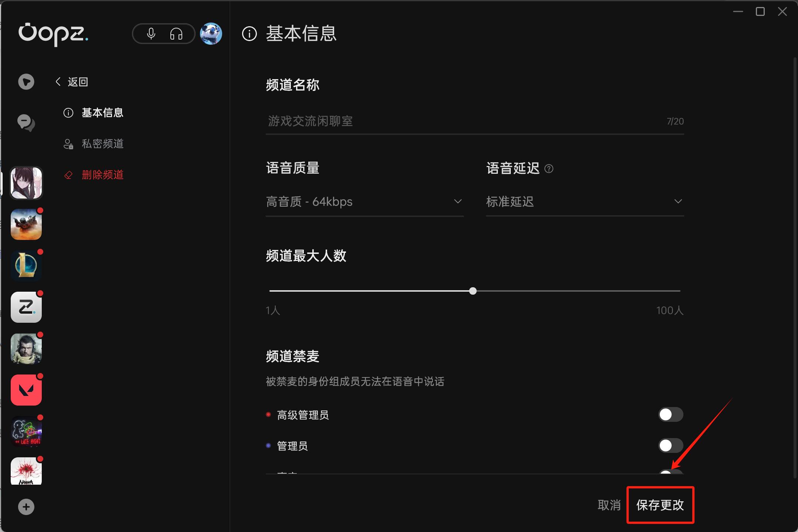The width and height of the screenshot is (798, 532).
Task: Toggle mute for 管理员 role
Action: click(x=670, y=446)
